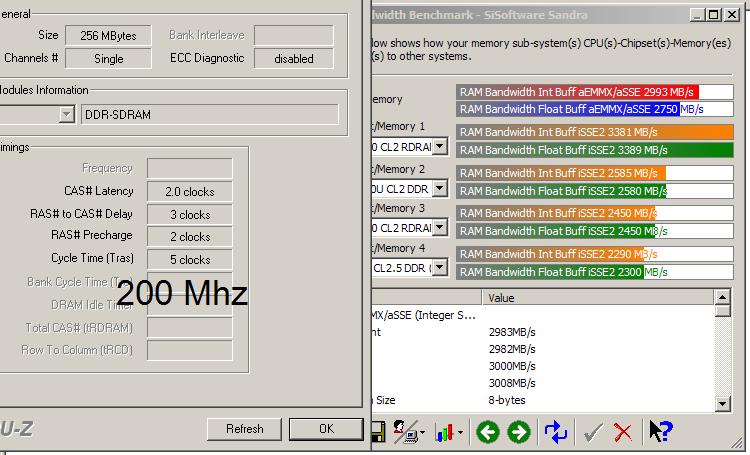The image size is (750, 455).
Task: Select the Int Buff iSSE2 2585 MB/s bar
Action: [x=595, y=173]
